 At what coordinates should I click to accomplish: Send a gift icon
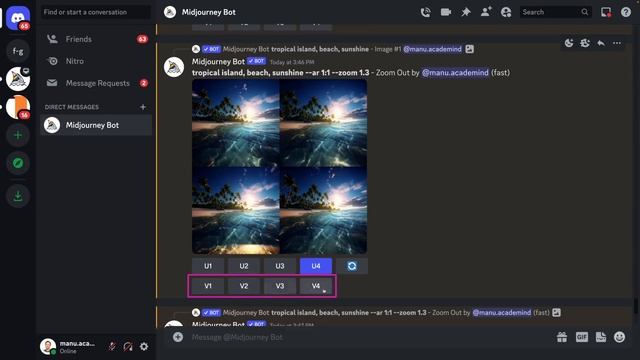click(562, 337)
